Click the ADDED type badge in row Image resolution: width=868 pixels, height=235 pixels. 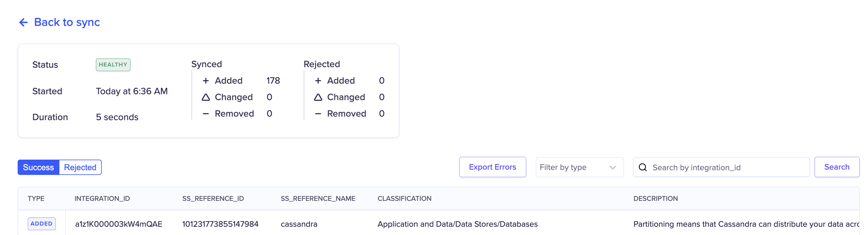[x=41, y=224]
